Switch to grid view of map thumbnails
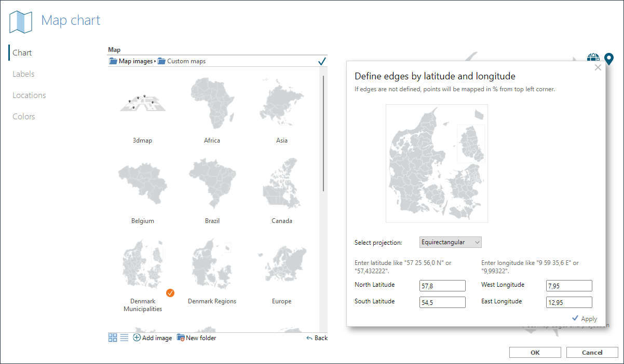The height and width of the screenshot is (364, 624). point(112,337)
